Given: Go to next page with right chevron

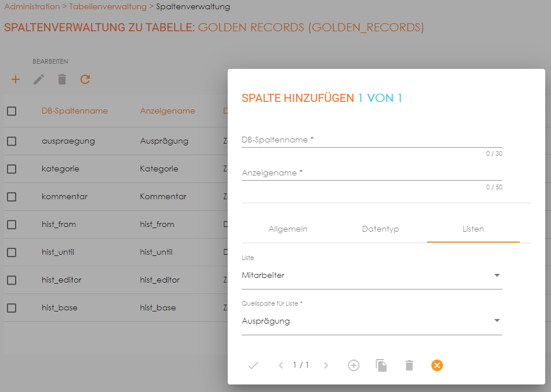Looking at the screenshot, I should pyautogui.click(x=326, y=365).
